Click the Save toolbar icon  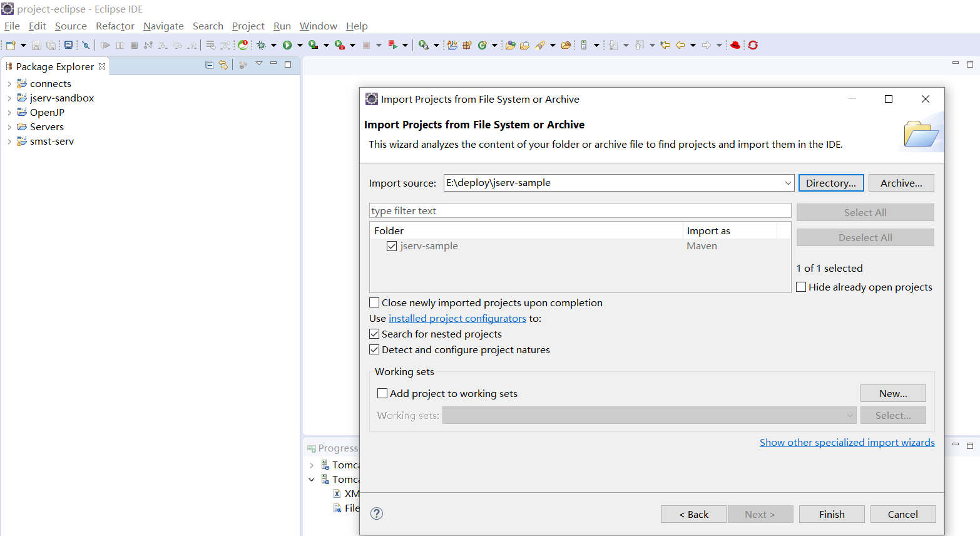coord(36,45)
